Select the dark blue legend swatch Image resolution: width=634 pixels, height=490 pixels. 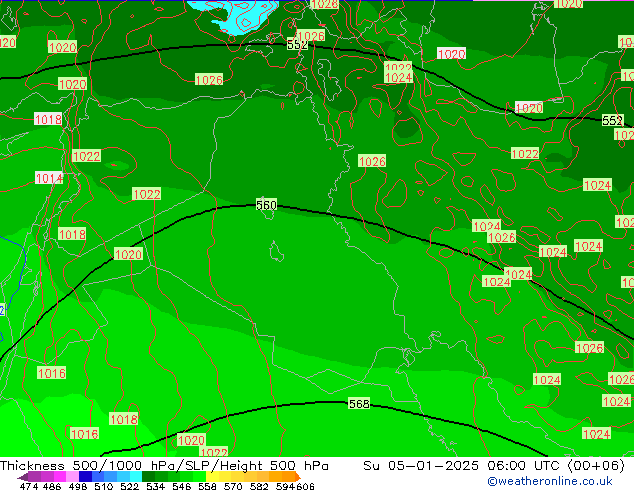[x=85, y=476]
